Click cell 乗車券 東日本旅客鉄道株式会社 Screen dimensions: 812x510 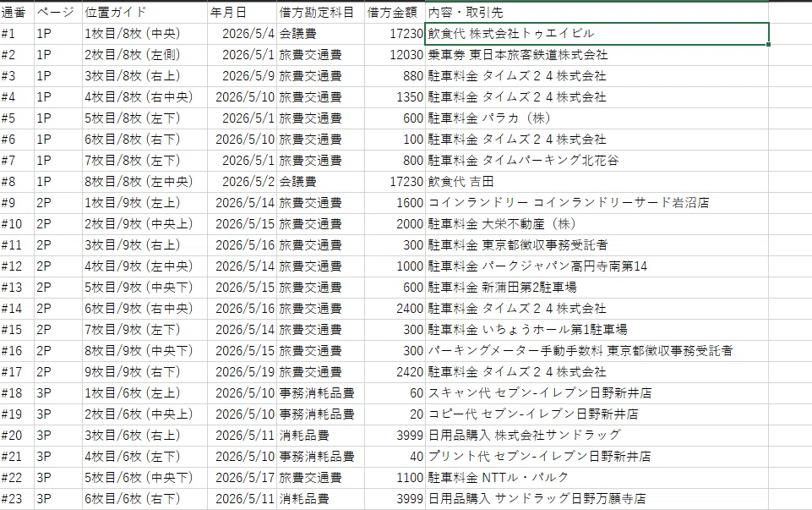597,55
